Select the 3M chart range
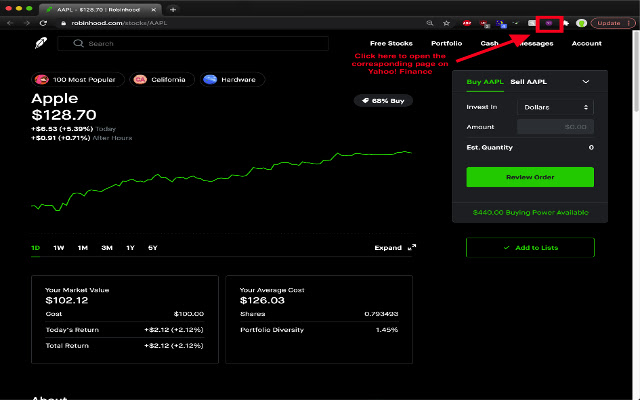Viewport: 640px width, 400px height. pyautogui.click(x=107, y=248)
